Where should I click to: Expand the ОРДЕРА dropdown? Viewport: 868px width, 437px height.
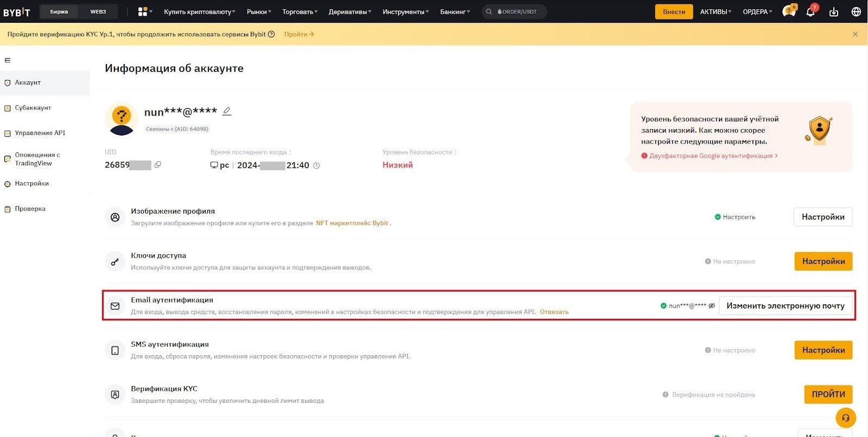pos(757,11)
